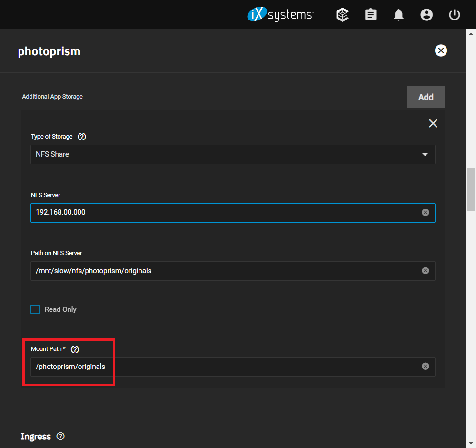Screen dimensions: 476x448
Task: Click the photoprism title text
Action: coord(49,51)
